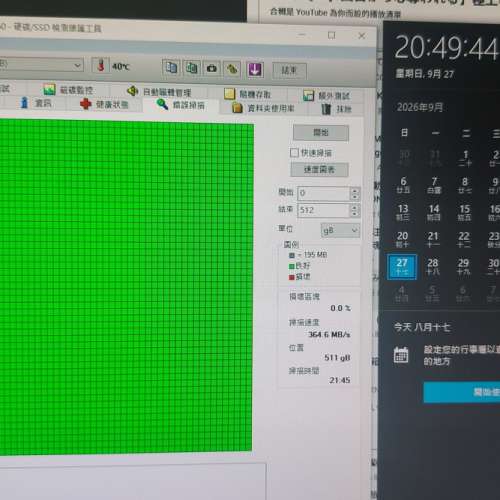Click the 2026年9月 month header
500x500 pixels.
coord(419,107)
